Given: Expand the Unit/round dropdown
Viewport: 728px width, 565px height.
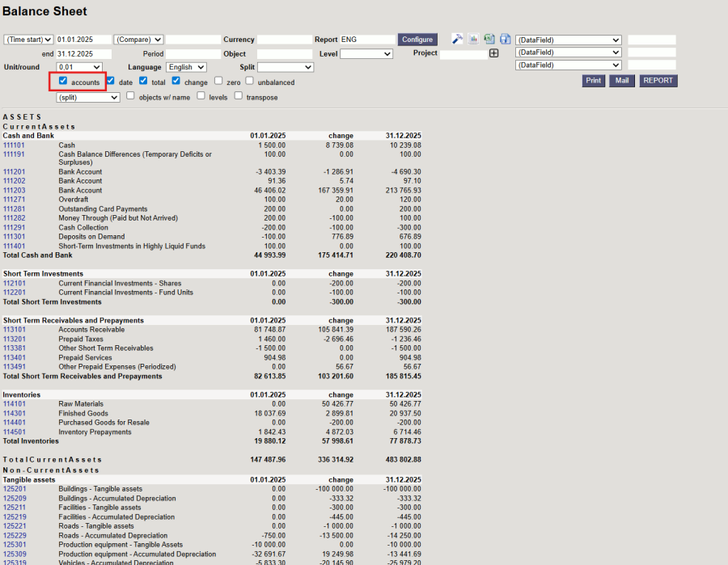Looking at the screenshot, I should pyautogui.click(x=79, y=67).
